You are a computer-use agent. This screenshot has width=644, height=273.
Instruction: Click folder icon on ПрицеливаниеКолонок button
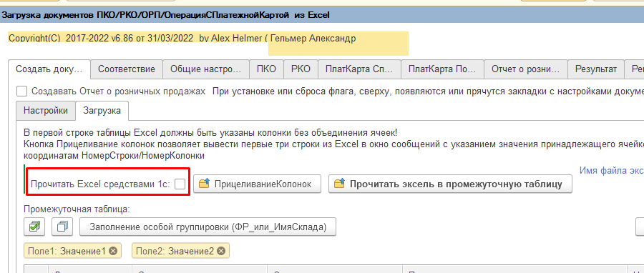pyautogui.click(x=205, y=184)
